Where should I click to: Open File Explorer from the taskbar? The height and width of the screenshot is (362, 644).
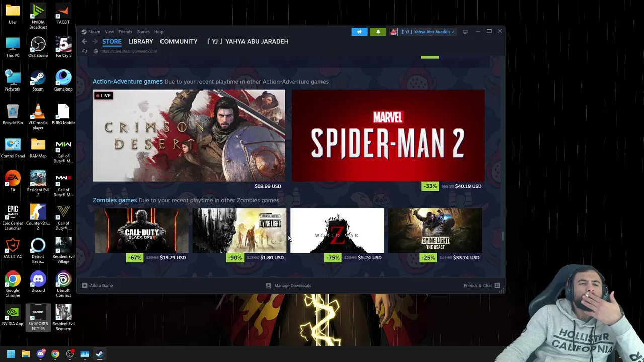click(26, 354)
